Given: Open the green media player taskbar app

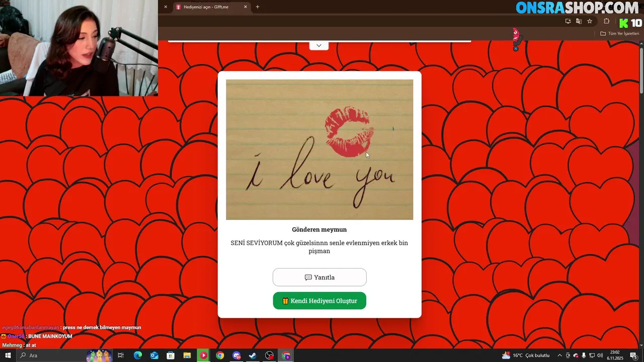Looking at the screenshot, I should [x=203, y=355].
